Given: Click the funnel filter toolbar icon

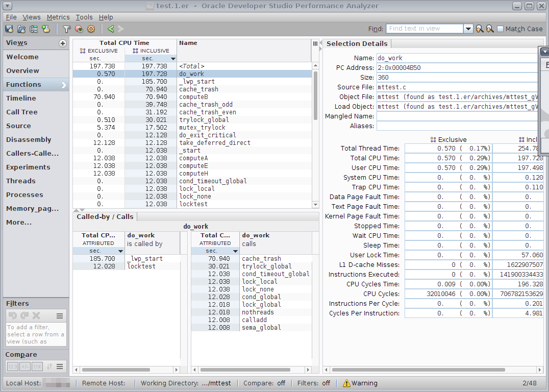Looking at the screenshot, I should pos(66,29).
